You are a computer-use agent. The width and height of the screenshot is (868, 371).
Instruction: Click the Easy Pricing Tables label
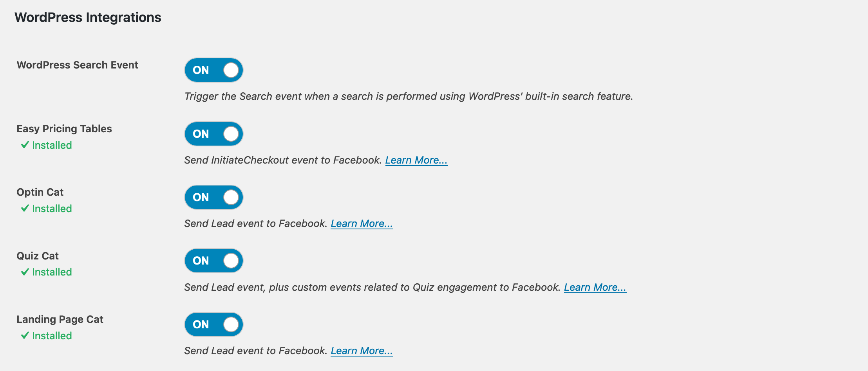[64, 129]
